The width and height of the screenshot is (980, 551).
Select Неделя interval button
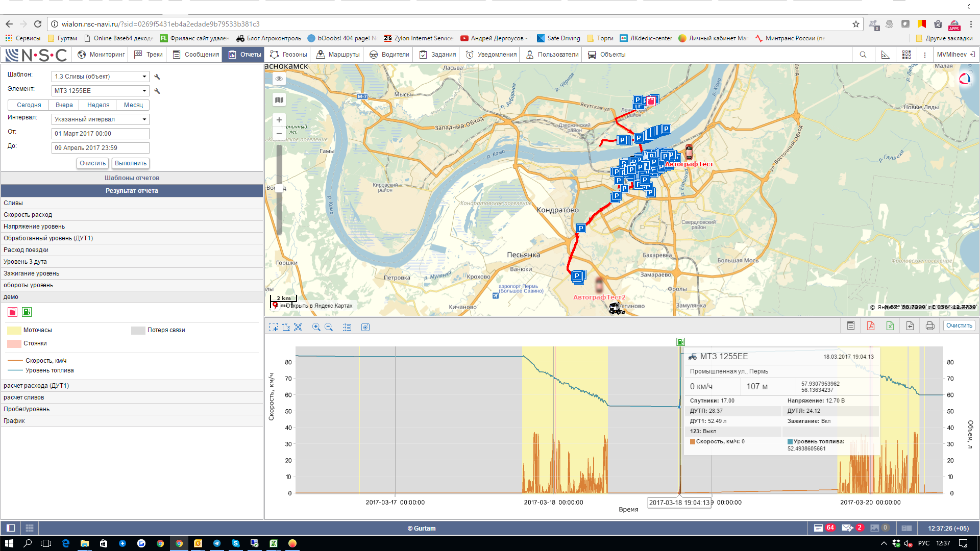(98, 105)
